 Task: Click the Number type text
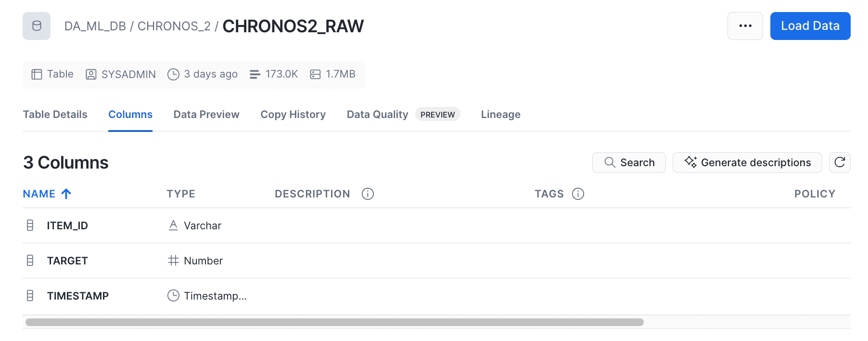click(x=203, y=261)
